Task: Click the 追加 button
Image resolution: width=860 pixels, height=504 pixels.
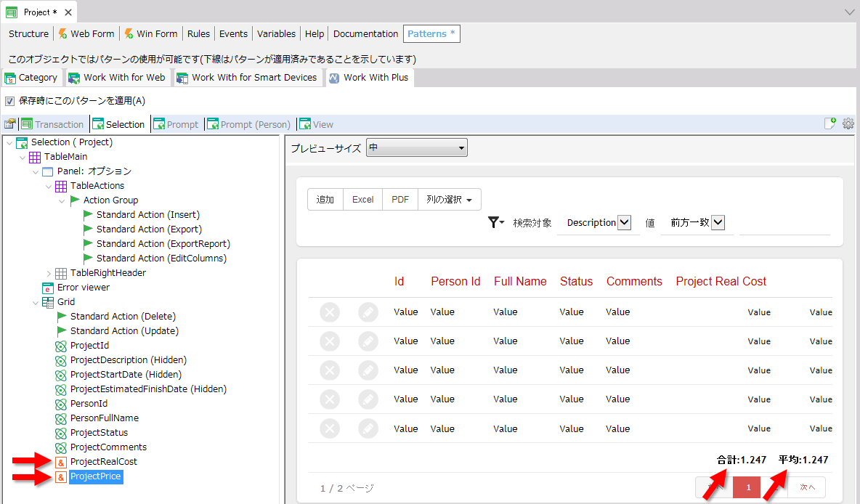Action: (325, 200)
